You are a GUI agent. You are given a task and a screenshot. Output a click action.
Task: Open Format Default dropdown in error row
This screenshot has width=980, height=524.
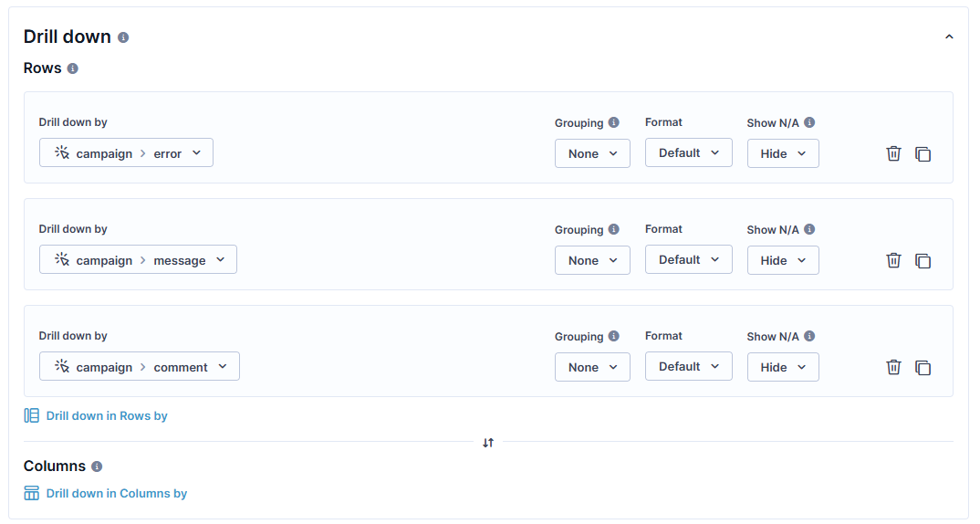[x=689, y=152]
